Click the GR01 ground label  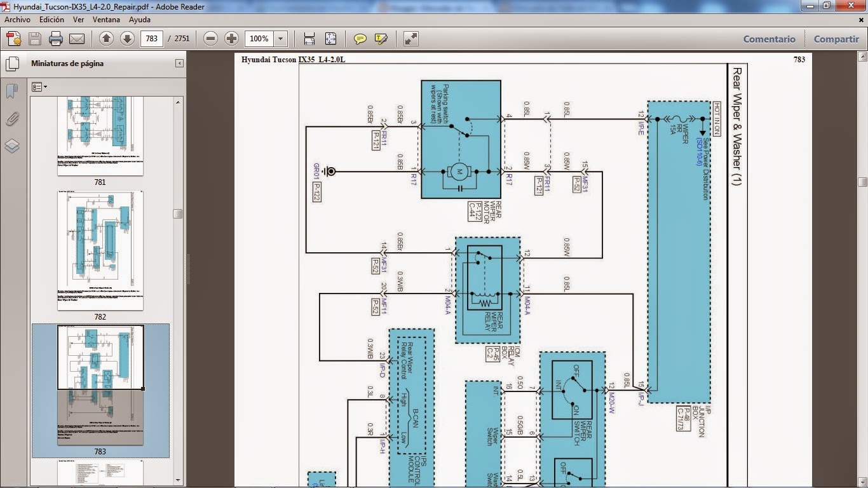pyautogui.click(x=316, y=172)
